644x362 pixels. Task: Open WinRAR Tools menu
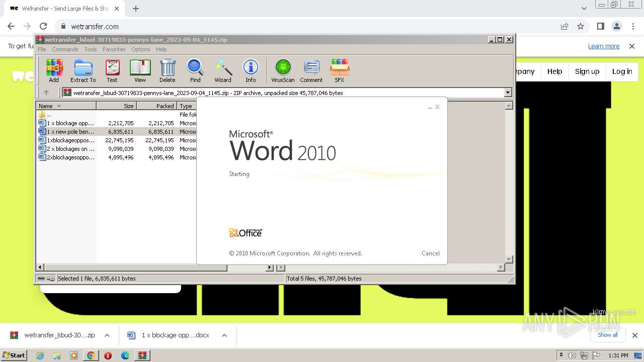click(x=91, y=49)
